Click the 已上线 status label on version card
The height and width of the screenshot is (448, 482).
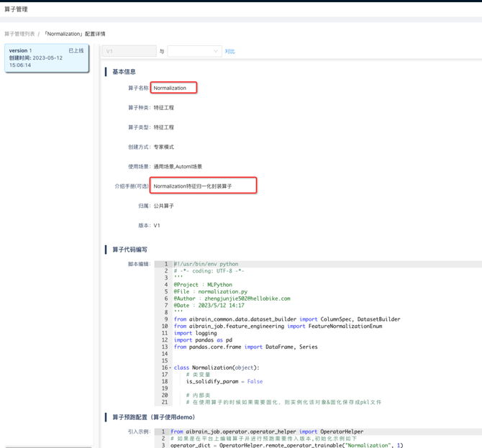click(x=76, y=51)
